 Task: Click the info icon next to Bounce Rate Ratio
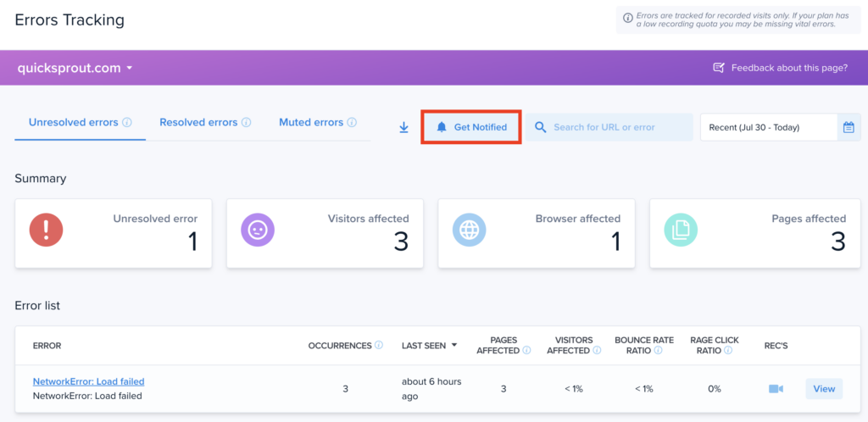pos(658,350)
